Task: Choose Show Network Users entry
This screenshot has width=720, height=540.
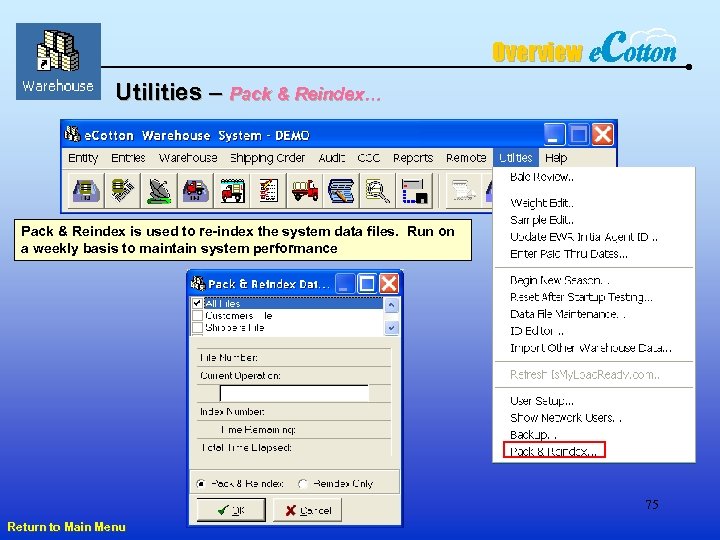Action: click(566, 418)
